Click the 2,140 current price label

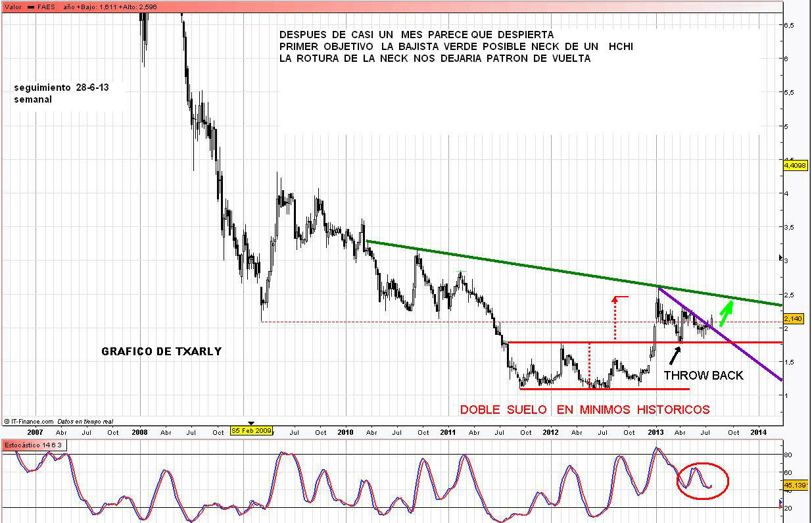click(794, 318)
